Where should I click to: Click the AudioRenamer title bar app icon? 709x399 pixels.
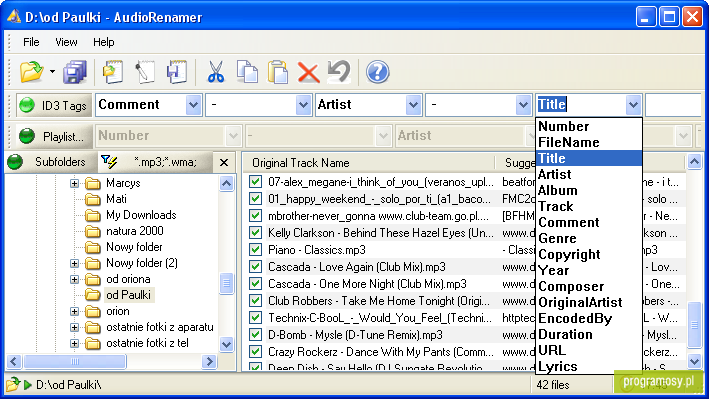click(14, 17)
